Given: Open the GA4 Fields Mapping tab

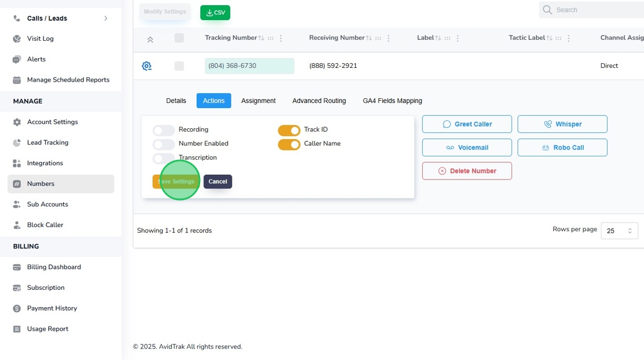Looking at the screenshot, I should (x=392, y=101).
